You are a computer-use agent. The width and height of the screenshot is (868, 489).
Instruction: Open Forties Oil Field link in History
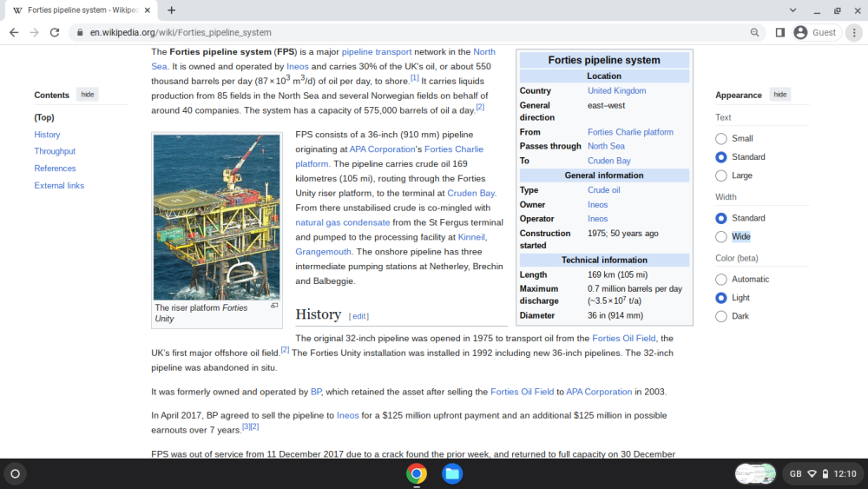pyautogui.click(x=623, y=339)
